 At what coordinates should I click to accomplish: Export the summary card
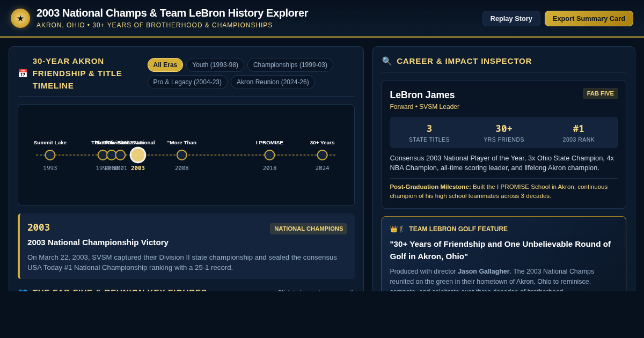tap(589, 18)
